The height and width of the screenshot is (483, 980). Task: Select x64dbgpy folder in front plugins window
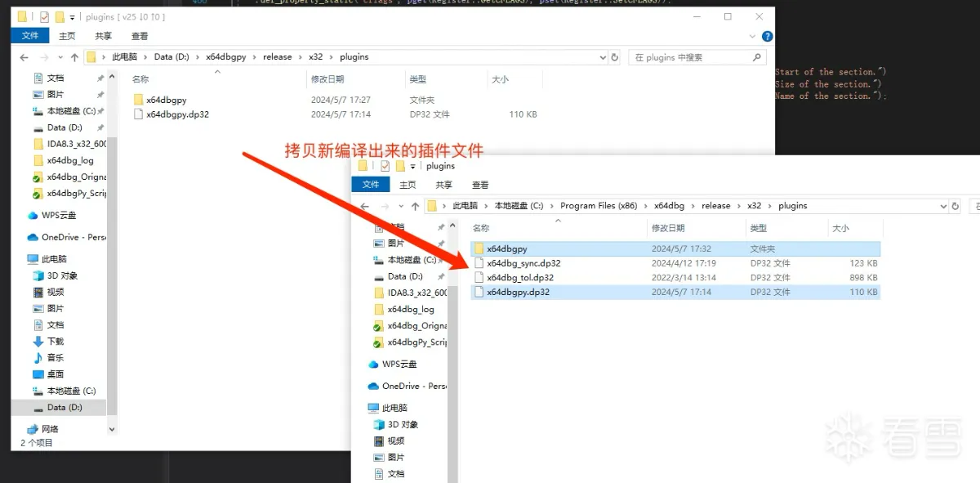[x=675, y=248]
